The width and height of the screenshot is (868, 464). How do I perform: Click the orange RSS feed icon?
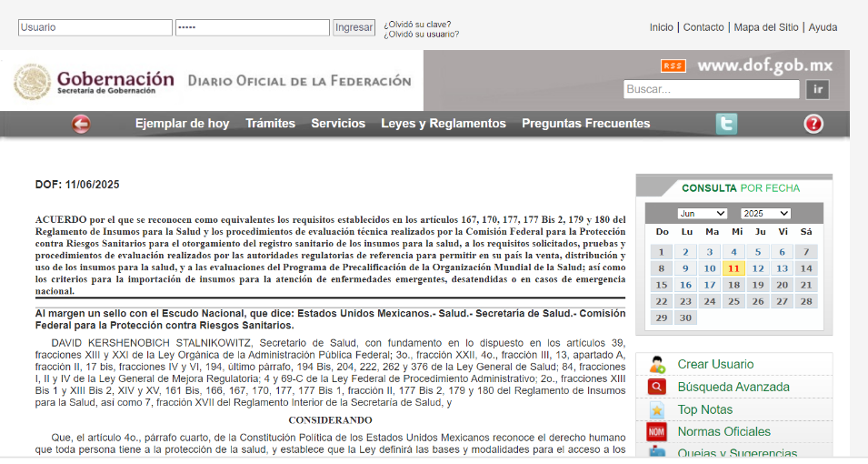(673, 66)
